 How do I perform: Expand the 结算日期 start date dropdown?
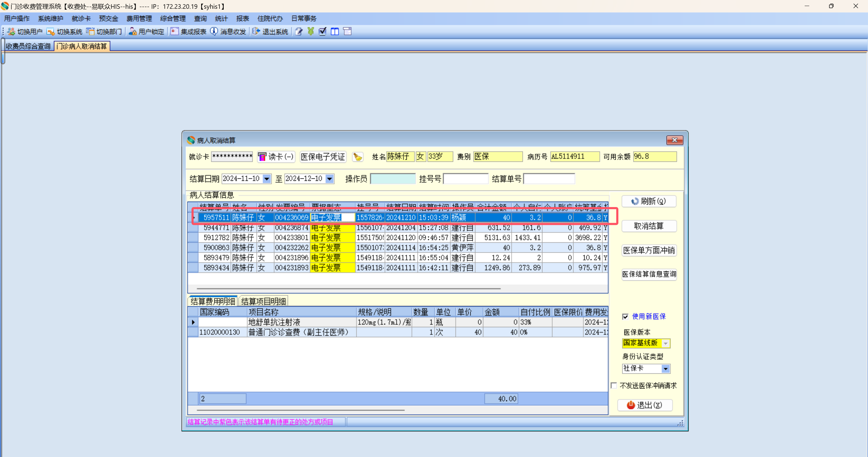point(267,179)
